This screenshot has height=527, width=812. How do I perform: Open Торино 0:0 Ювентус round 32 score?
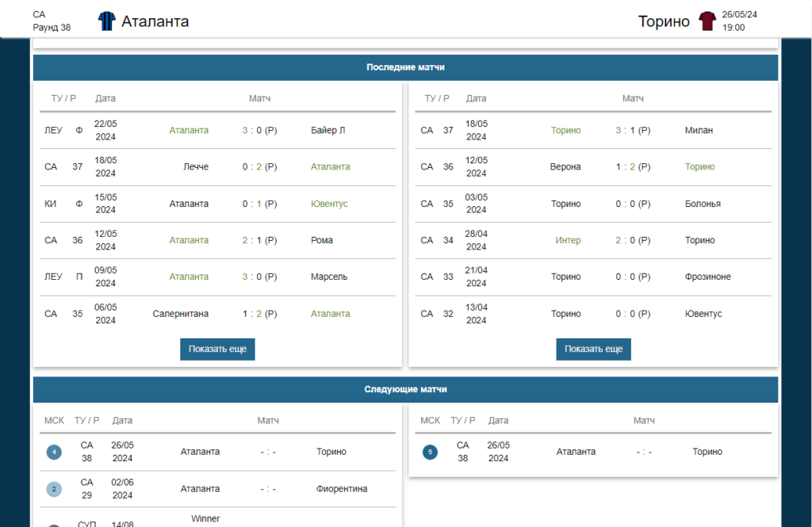tap(633, 314)
